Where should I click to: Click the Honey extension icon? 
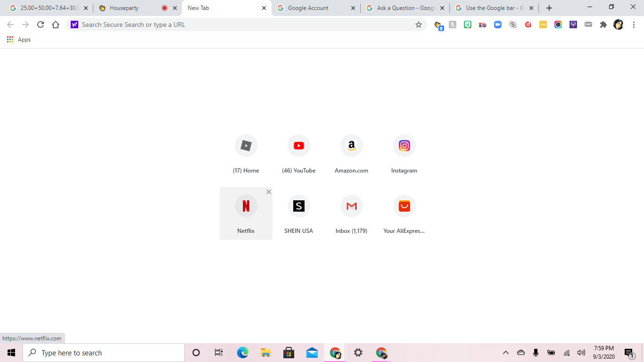point(453,25)
